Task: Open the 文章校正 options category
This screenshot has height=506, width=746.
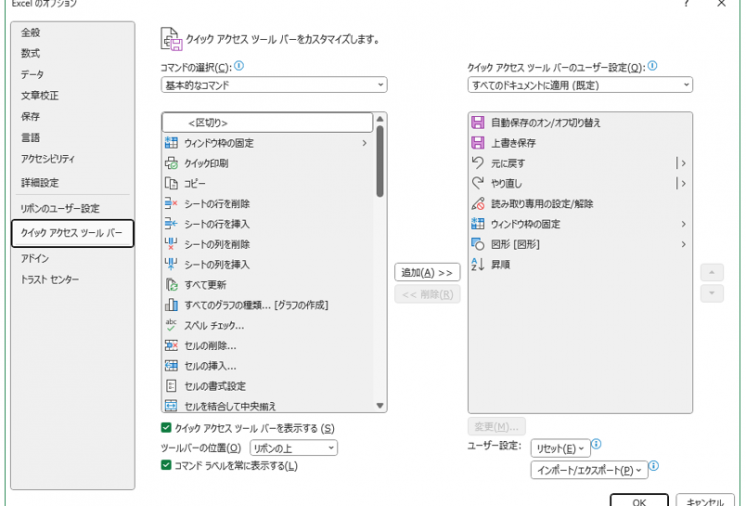Action: 40,95
